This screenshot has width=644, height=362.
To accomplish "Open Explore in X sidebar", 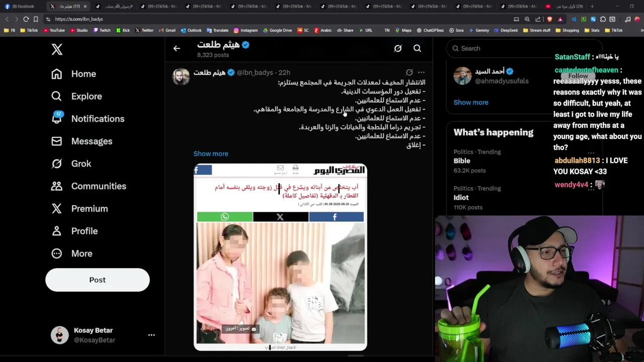I will (x=76, y=96).
